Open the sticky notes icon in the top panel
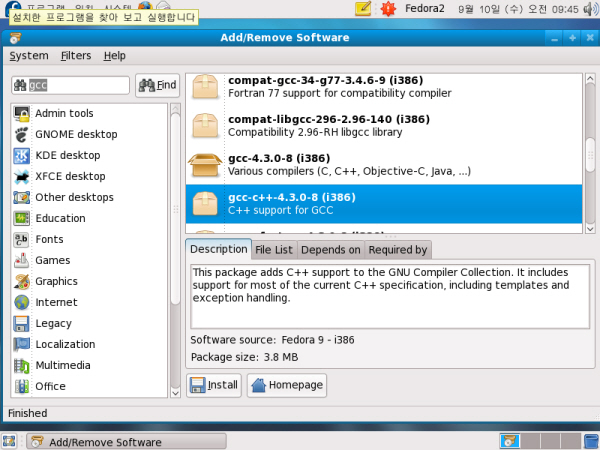This screenshot has height=450, width=600. pos(363,8)
